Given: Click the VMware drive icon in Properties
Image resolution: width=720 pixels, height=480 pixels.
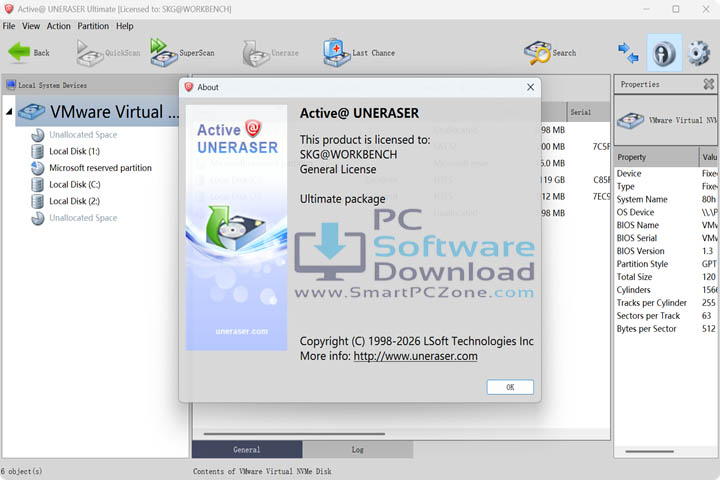Looking at the screenshot, I should click(x=630, y=120).
